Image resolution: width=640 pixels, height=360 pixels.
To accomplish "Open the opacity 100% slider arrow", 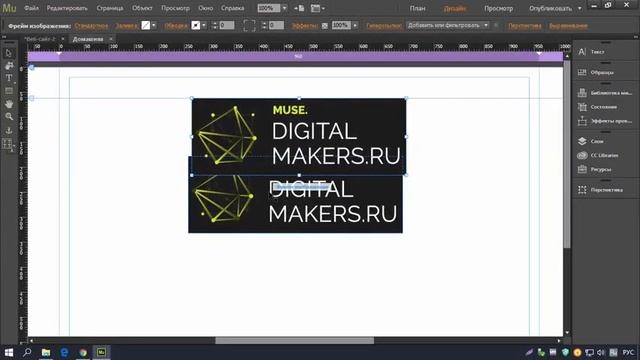I will click(x=355, y=25).
